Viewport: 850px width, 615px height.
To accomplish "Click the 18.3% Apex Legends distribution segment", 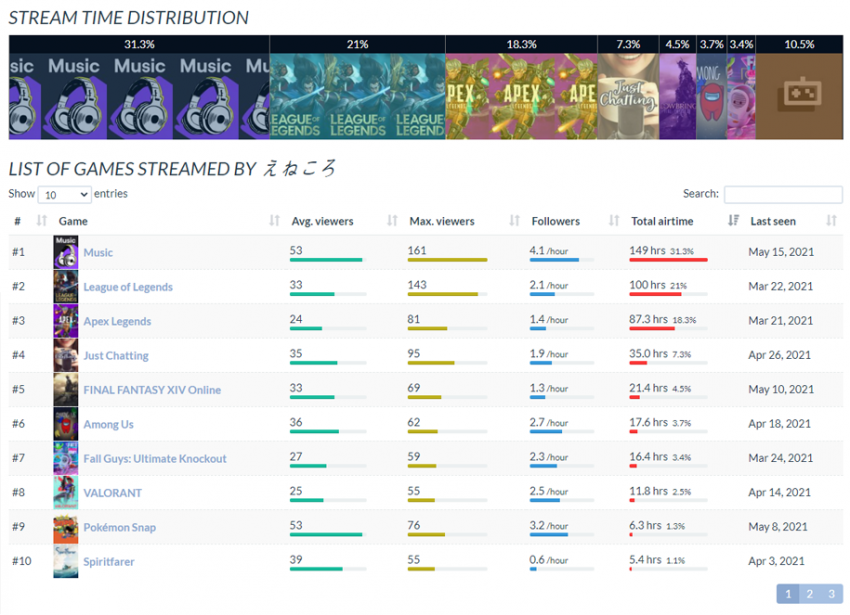I will coord(521,87).
